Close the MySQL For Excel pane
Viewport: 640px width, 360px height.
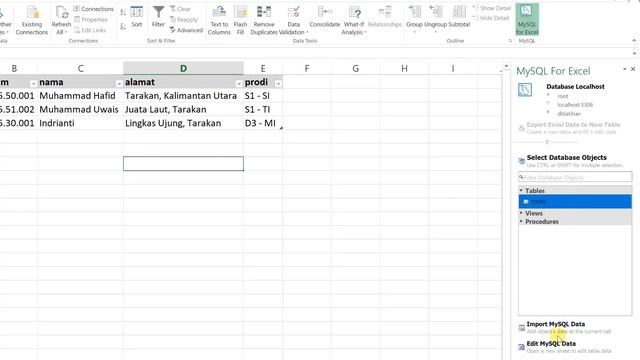click(x=633, y=69)
